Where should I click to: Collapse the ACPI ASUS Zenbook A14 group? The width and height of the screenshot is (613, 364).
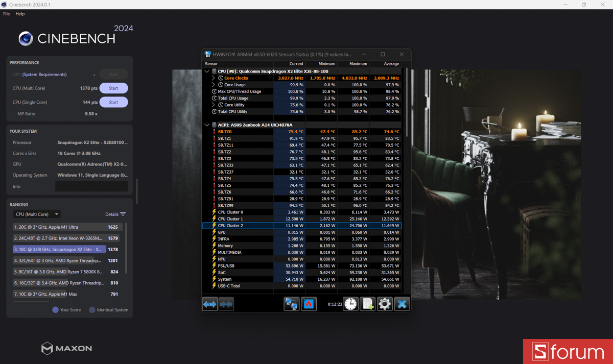click(207, 125)
